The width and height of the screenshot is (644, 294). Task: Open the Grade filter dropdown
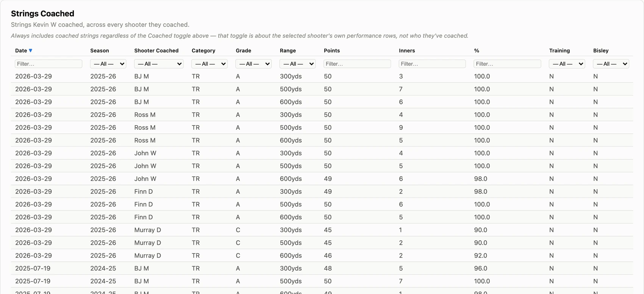coord(253,64)
